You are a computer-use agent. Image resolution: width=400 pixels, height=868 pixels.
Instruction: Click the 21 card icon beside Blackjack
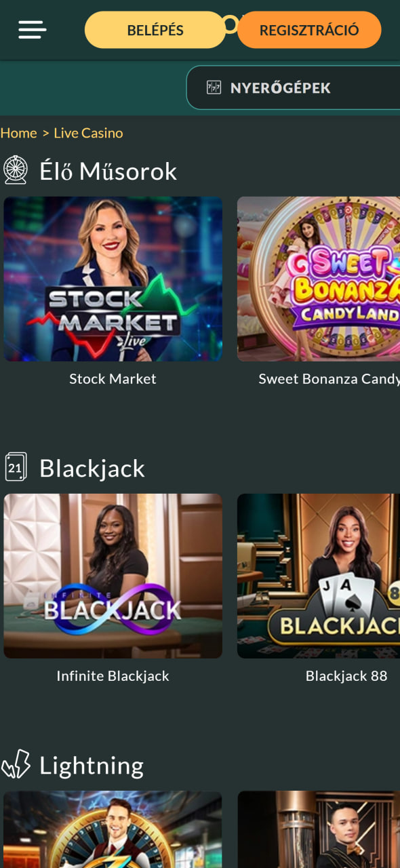point(16,467)
